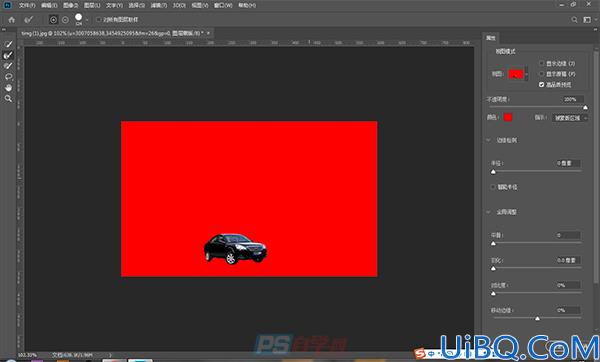Open the 滤镜(T) Filter menu
Viewport: 600px width, 362px height.
pos(158,5)
